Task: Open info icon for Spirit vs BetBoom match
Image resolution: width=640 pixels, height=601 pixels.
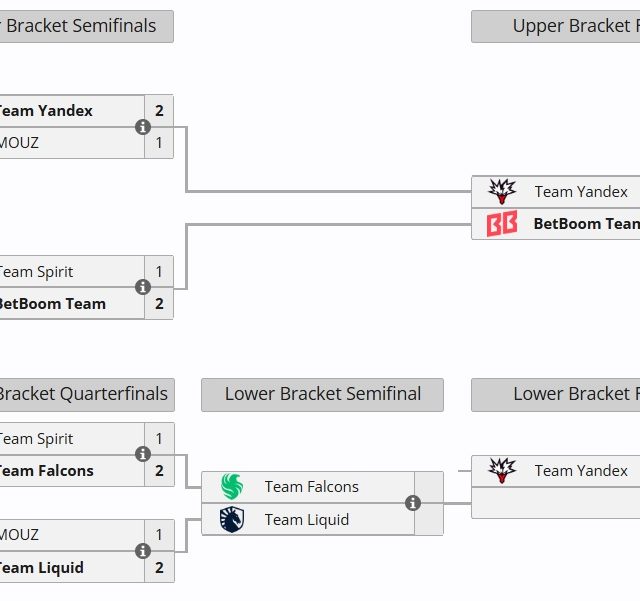Action: pyautogui.click(x=143, y=287)
